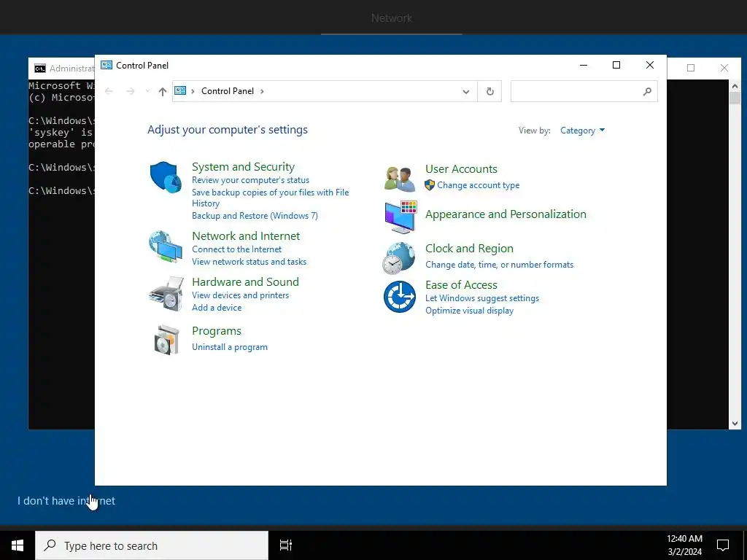Expand chevron before Control Panel breadcrumb

[193, 91]
